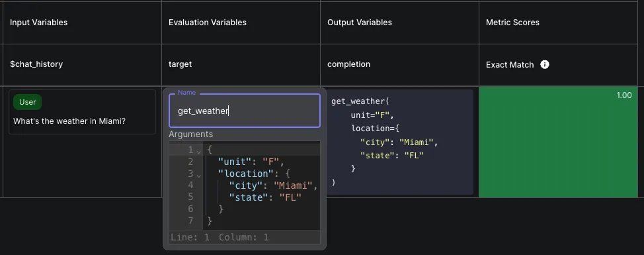Click the 1.00 score cell
This screenshot has width=644, height=255.
(x=558, y=142)
